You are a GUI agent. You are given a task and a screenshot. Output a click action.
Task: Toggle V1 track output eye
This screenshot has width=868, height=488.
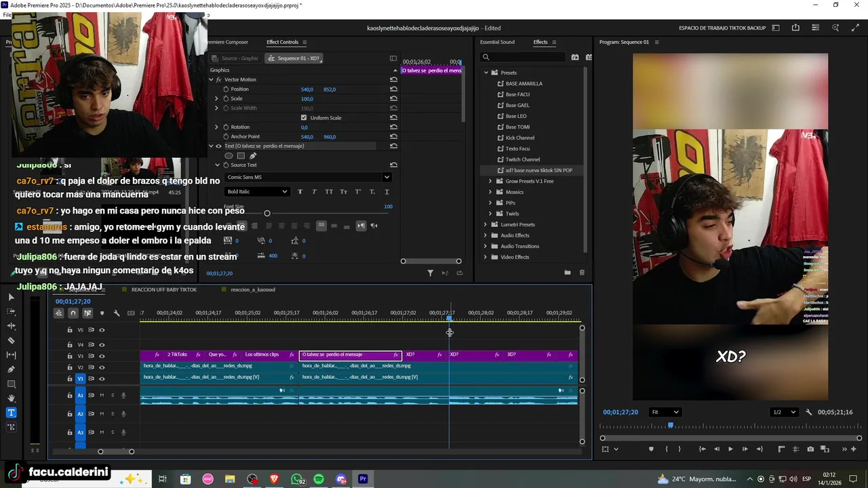(102, 379)
